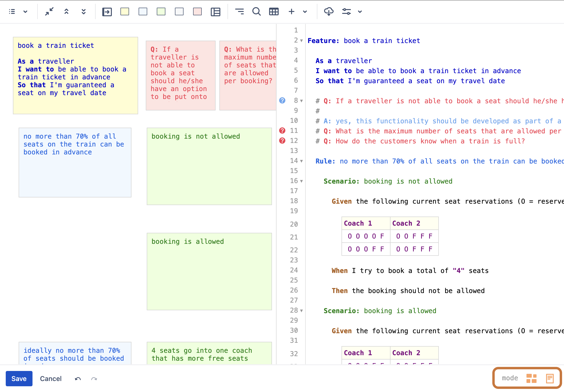Screen dimensions: 564x392
Task: Click the red question marker on line 12
Action: [x=282, y=141]
